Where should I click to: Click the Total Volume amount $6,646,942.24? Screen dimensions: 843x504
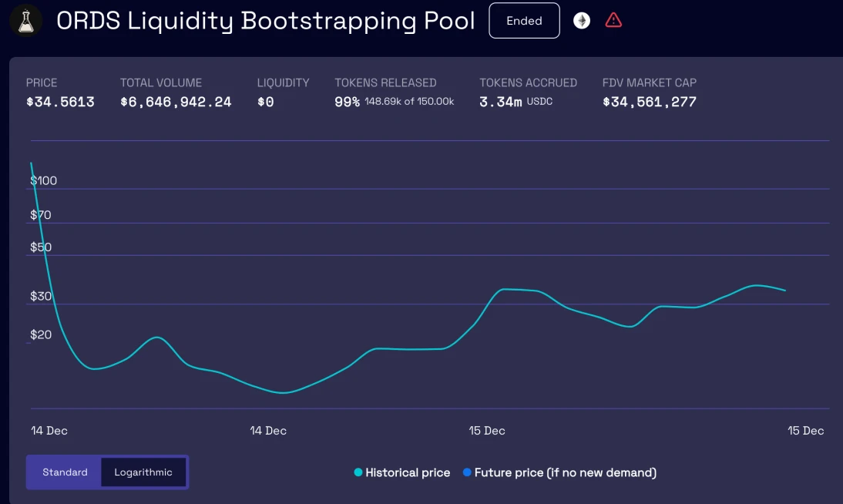tap(176, 102)
